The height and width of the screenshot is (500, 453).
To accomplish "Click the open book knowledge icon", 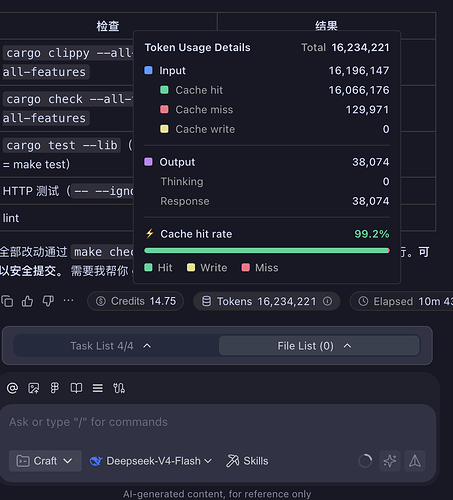I will click(76, 388).
